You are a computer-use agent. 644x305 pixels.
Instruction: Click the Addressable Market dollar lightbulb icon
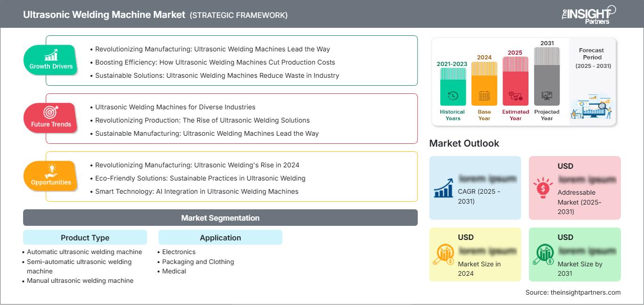[x=543, y=188]
